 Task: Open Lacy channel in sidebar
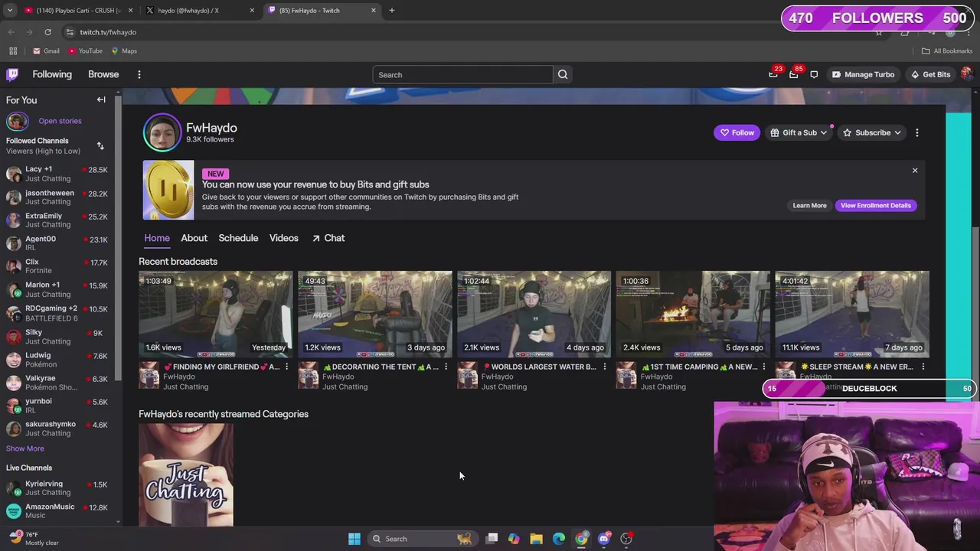click(57, 174)
